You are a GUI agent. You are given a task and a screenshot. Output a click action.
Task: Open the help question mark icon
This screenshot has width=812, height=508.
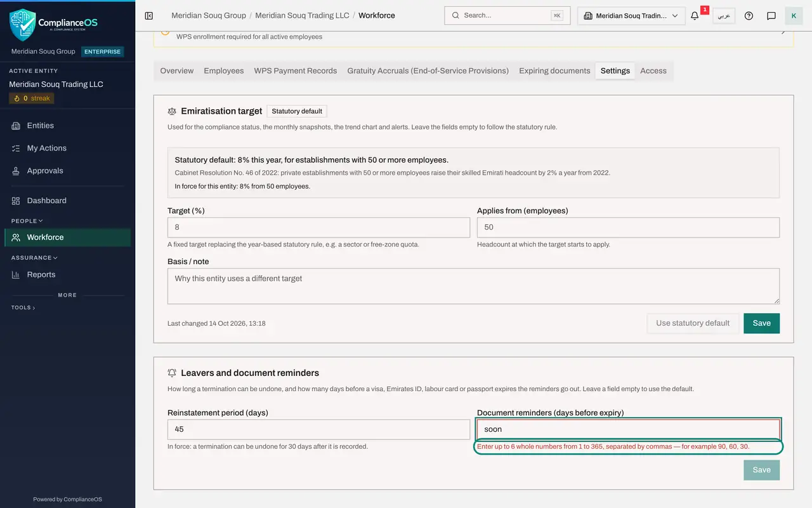coord(749,16)
